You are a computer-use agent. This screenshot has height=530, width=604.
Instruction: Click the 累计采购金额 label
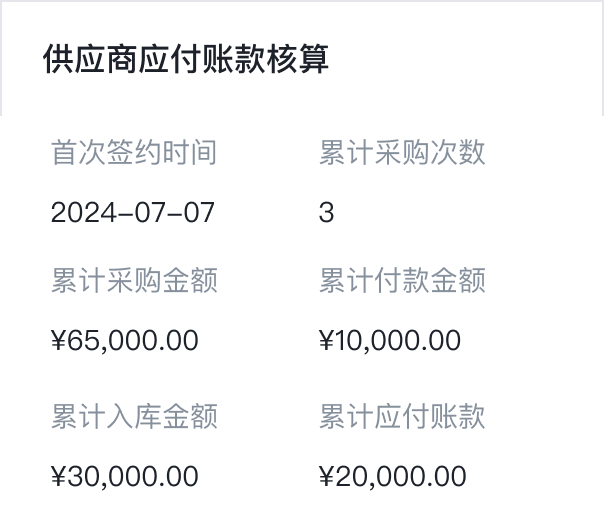pyautogui.click(x=134, y=281)
